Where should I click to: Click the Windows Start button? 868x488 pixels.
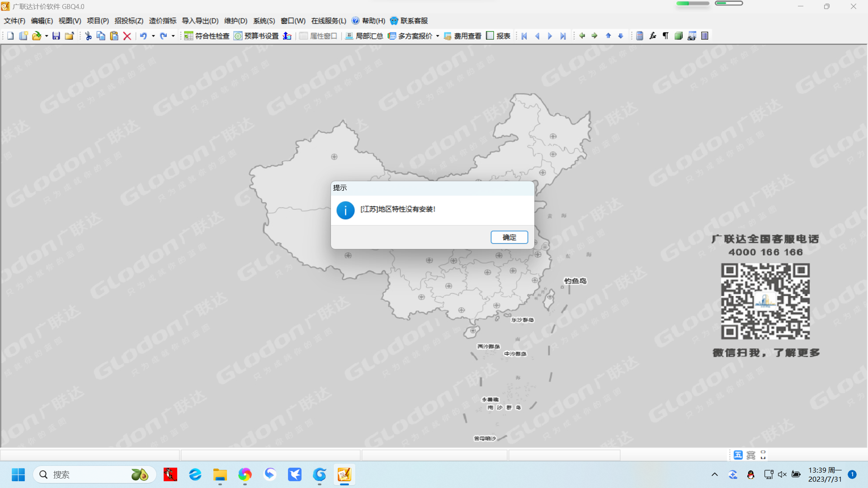[18, 474]
